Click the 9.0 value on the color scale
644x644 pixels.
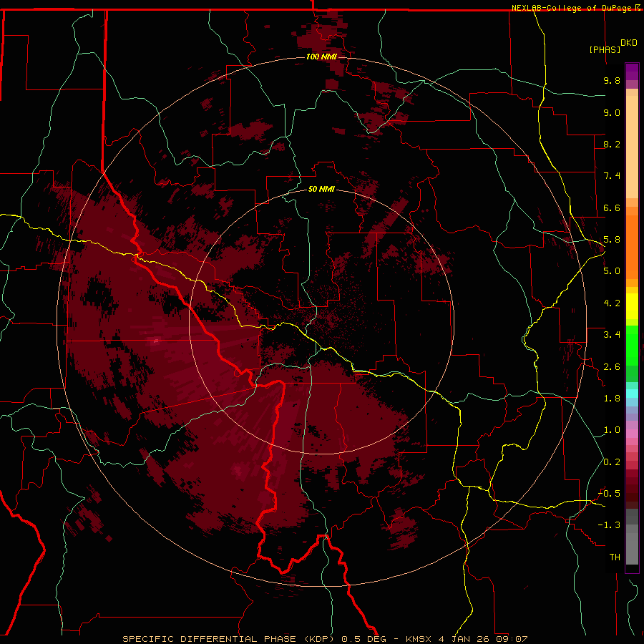[x=612, y=112]
